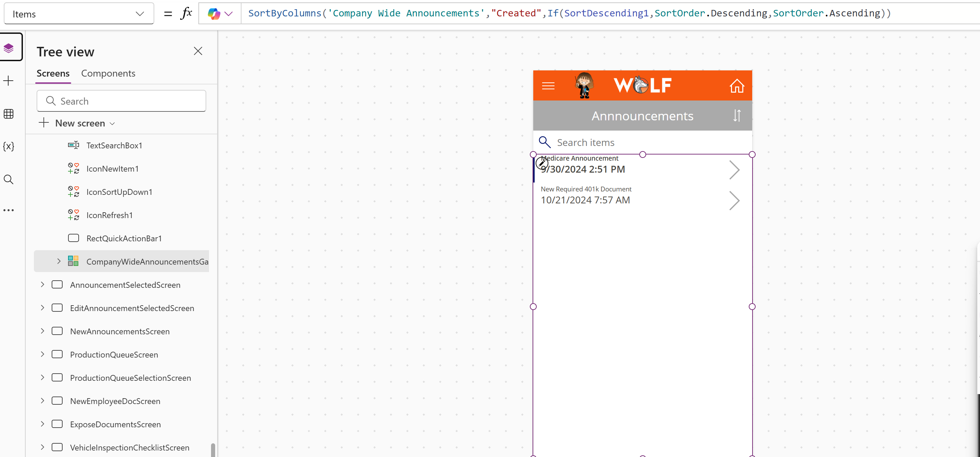Click the fx formula button
980x457 pixels.
186,14
